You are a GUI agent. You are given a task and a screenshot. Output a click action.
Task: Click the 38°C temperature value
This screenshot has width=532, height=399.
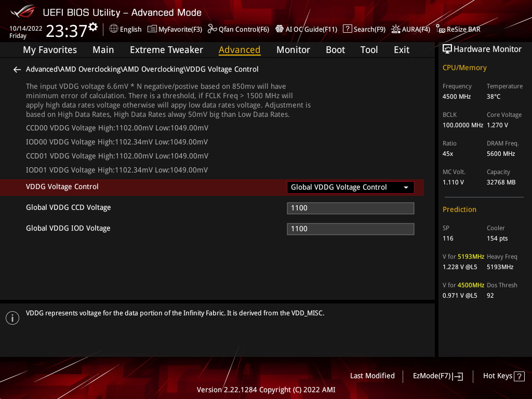494,97
